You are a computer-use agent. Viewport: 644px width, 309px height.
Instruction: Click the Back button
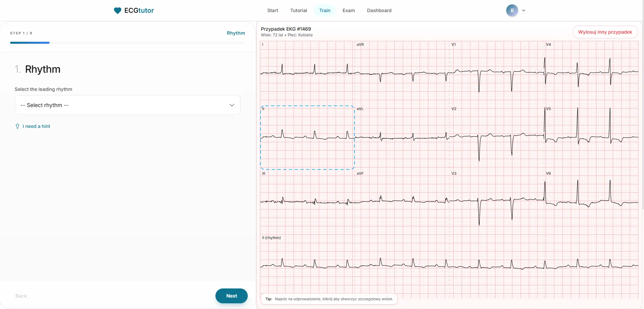[x=21, y=296]
